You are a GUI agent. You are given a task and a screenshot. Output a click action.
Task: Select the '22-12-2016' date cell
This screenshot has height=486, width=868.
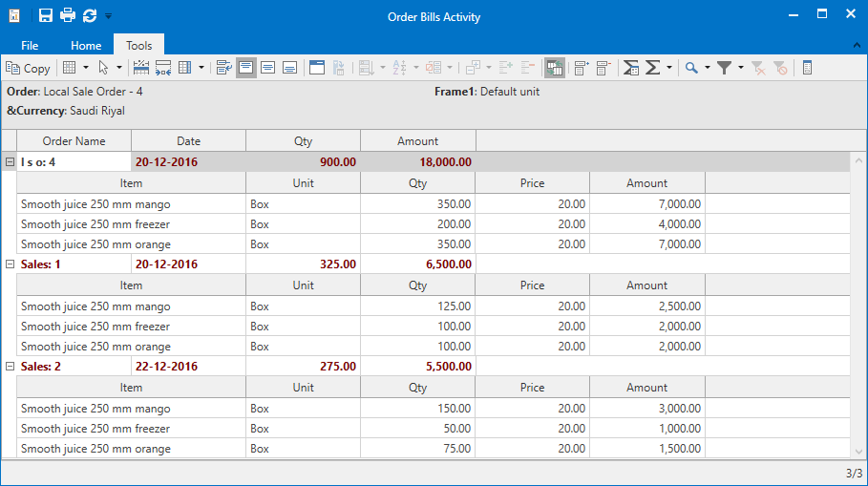189,367
